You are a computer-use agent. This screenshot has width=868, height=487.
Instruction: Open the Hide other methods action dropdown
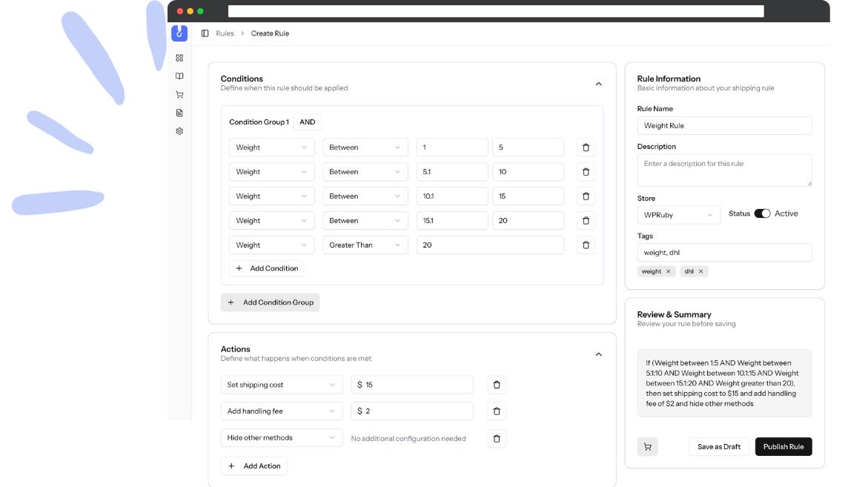tap(282, 438)
